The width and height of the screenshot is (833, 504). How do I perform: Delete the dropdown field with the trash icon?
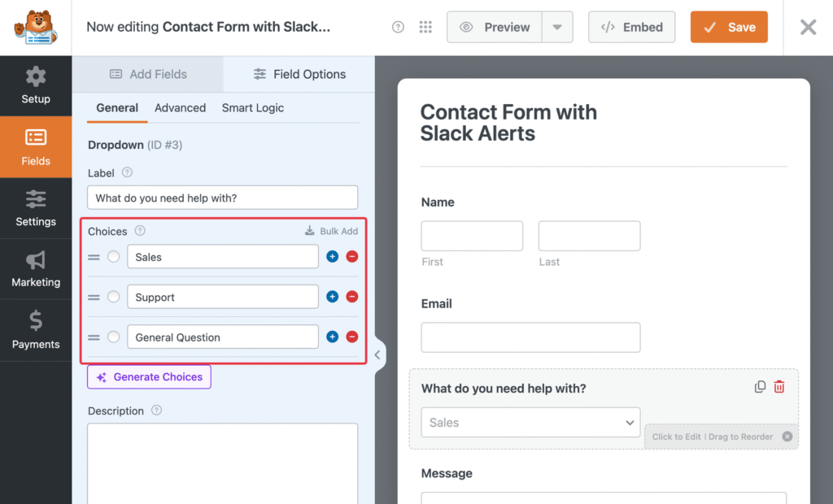point(779,387)
